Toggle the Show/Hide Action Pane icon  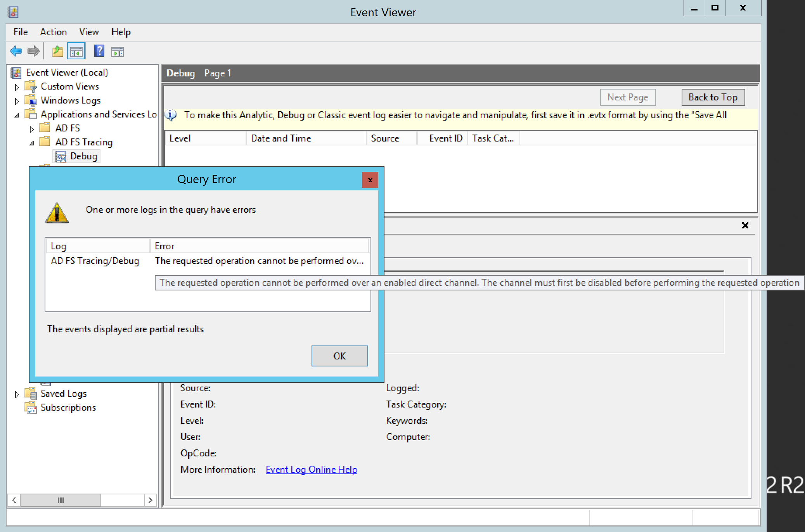pyautogui.click(x=117, y=52)
